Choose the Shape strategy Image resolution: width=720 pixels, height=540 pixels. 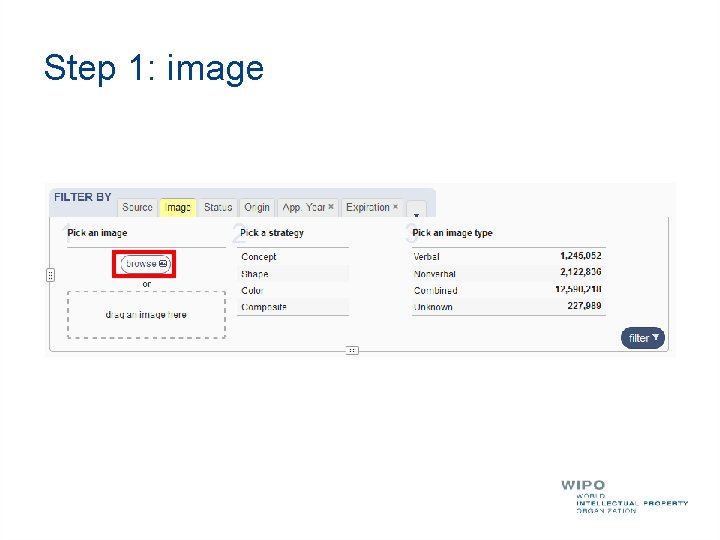293,274
